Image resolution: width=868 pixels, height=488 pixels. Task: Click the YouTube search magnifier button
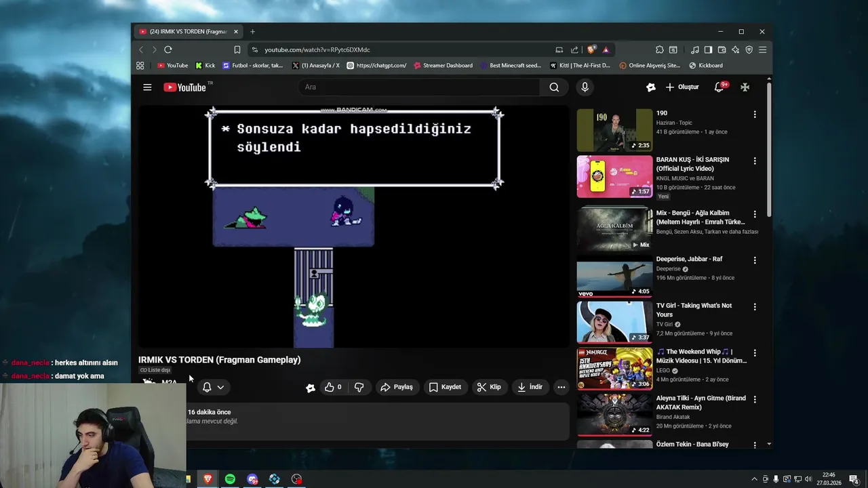pos(554,87)
